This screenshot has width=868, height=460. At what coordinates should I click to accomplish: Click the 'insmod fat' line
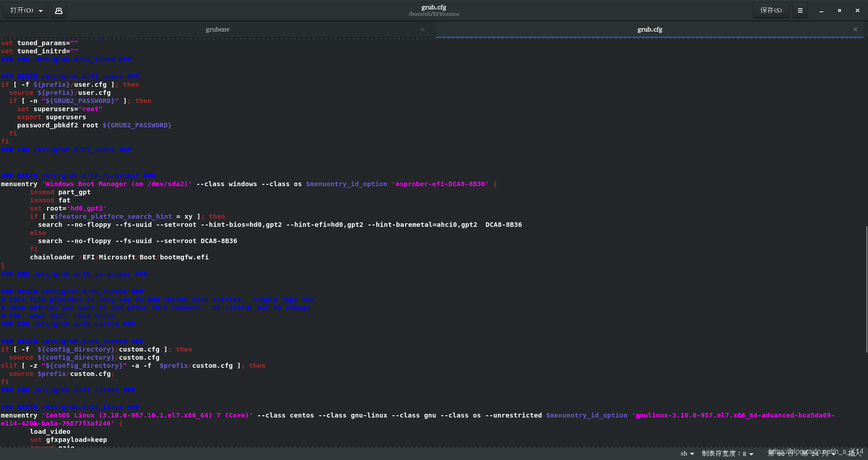tap(50, 200)
